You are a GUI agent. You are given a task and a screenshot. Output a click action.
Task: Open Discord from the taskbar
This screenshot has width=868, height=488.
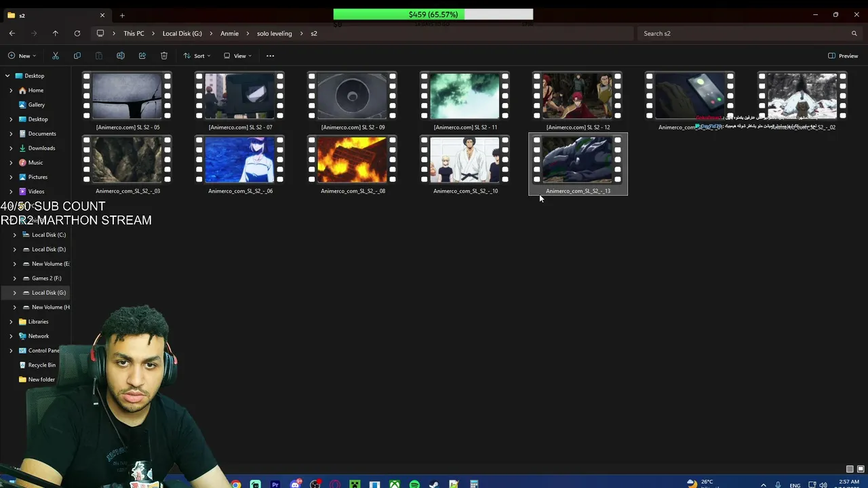coord(296,484)
